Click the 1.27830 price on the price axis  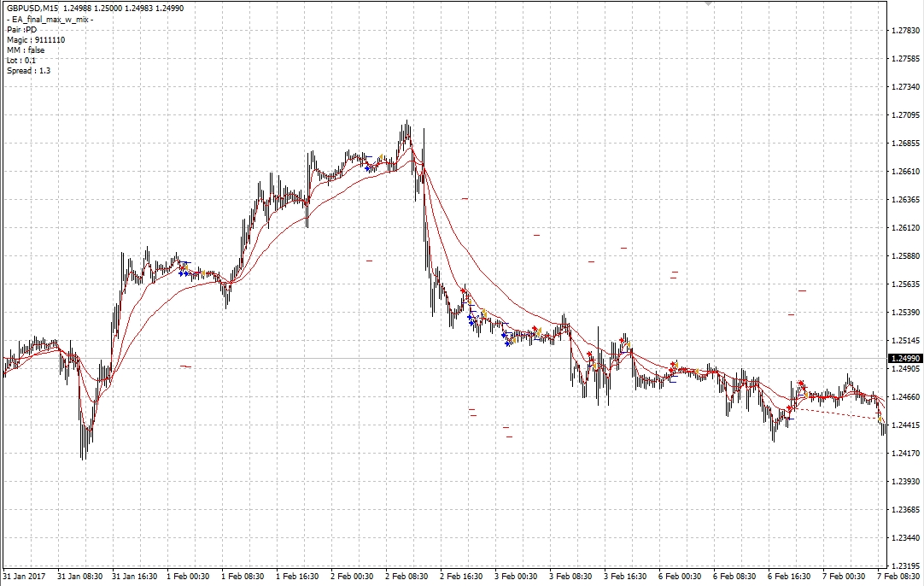904,31
